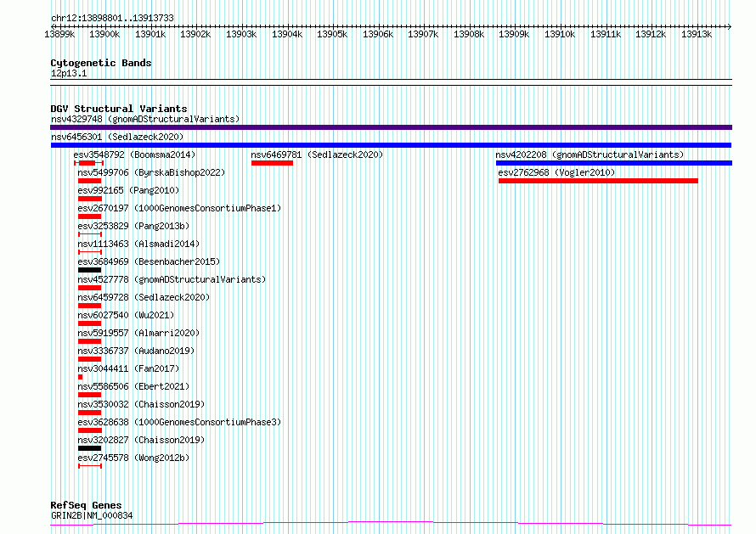Open esv3684969 (Besenbacher2015) label
The height and width of the screenshot is (534, 756).
click(149, 261)
